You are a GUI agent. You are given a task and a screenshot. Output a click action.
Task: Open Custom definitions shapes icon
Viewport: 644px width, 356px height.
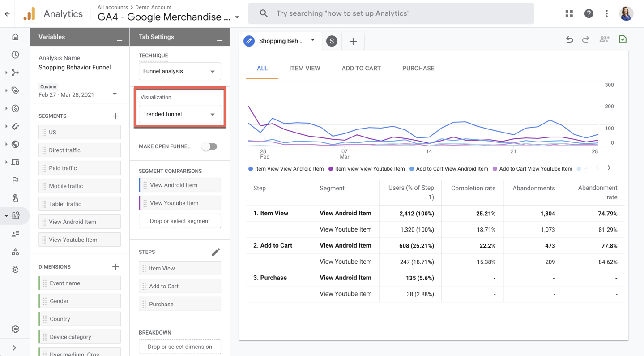(x=15, y=252)
